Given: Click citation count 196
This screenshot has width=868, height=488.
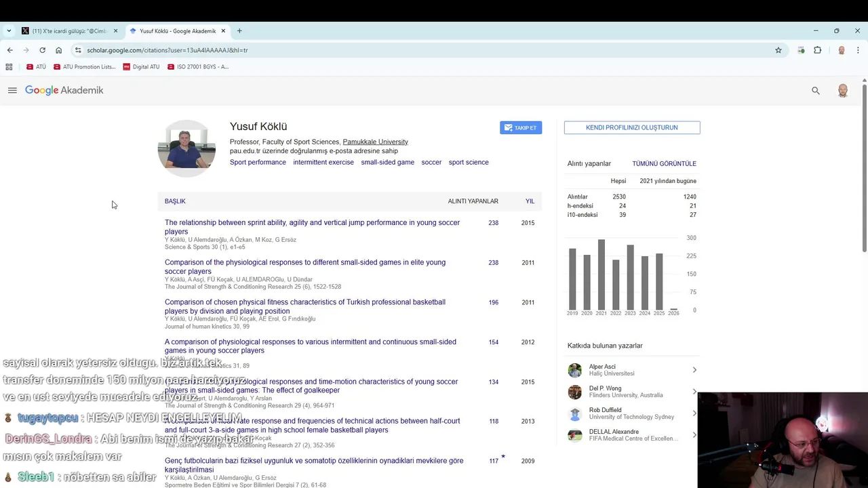Looking at the screenshot, I should (x=493, y=302).
